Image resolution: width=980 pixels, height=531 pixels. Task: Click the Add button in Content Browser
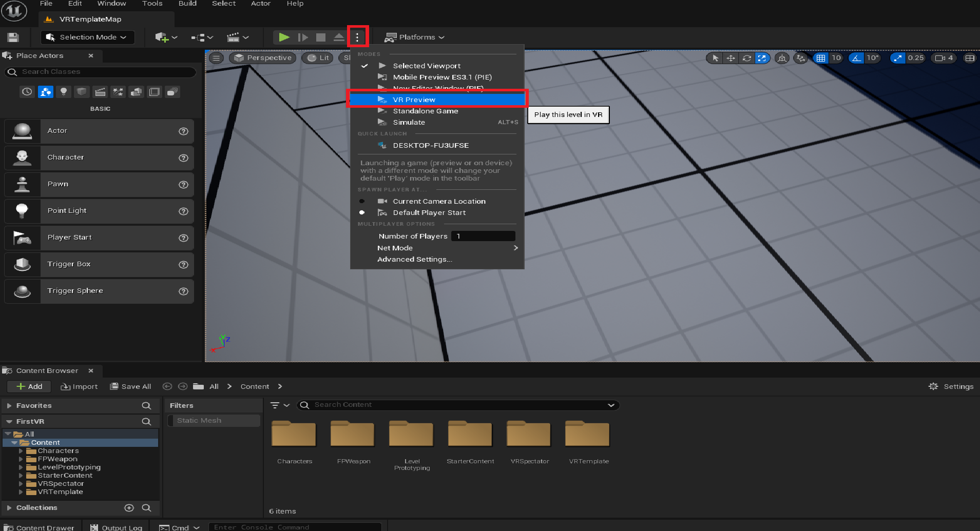tap(29, 386)
